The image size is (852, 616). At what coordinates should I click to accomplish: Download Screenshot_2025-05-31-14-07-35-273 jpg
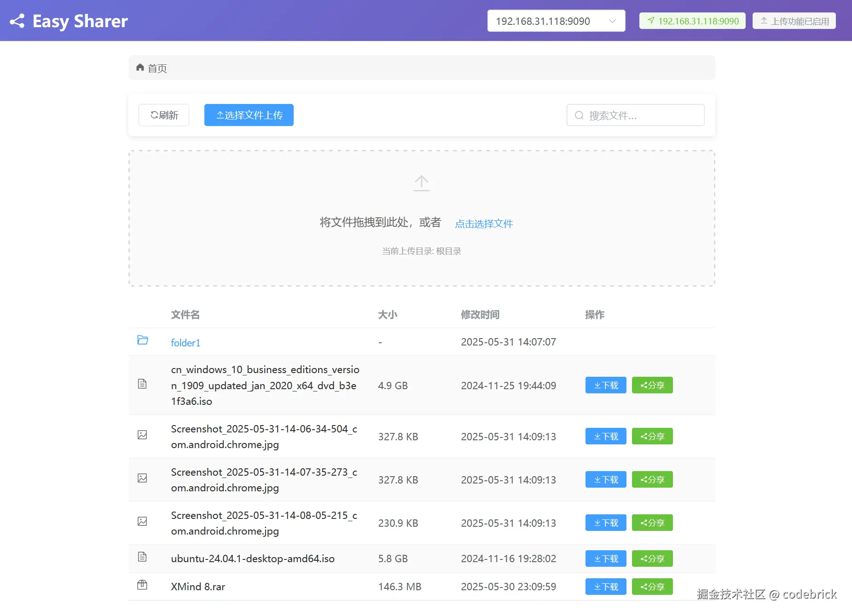tap(606, 479)
